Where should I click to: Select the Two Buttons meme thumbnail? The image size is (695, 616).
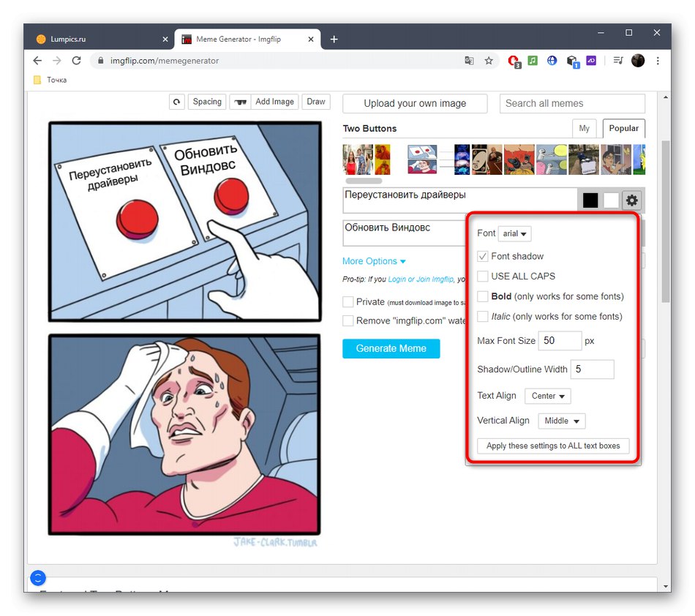pos(422,159)
